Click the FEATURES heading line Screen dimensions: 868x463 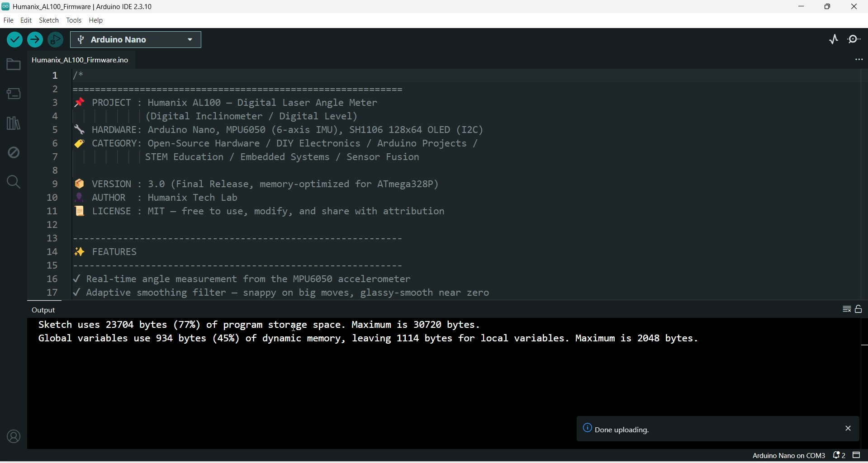tap(106, 252)
